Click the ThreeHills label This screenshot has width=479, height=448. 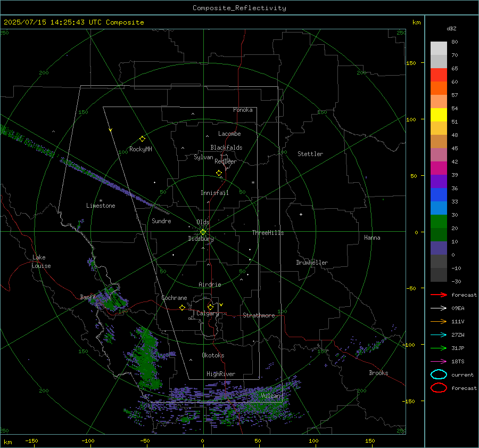coord(268,233)
